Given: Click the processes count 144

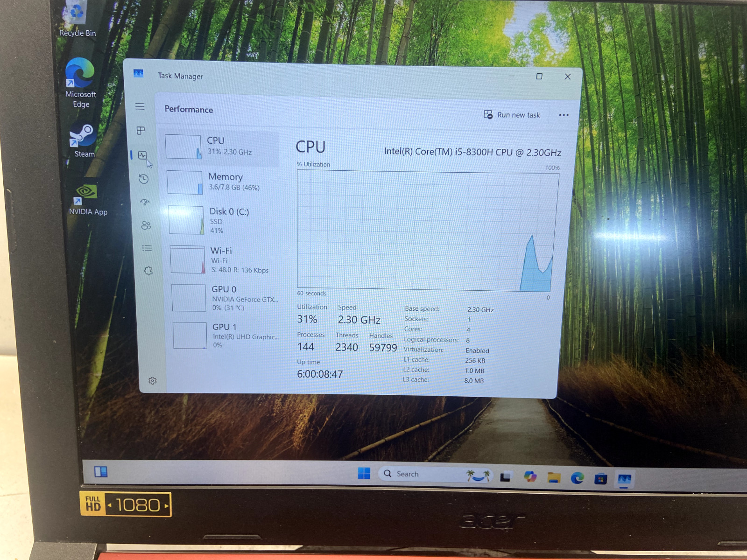Looking at the screenshot, I should 305,347.
